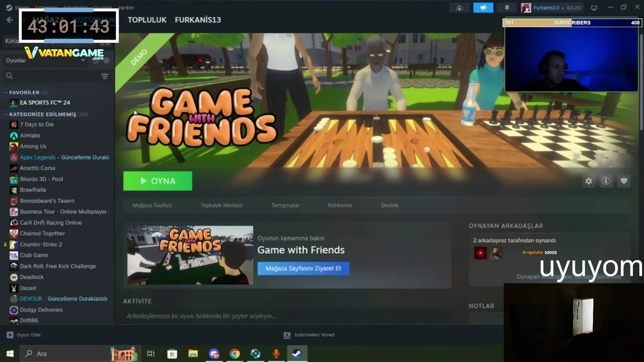This screenshot has height=362, width=644.
Task: Open the announcements megaphone button
Action: point(483,8)
